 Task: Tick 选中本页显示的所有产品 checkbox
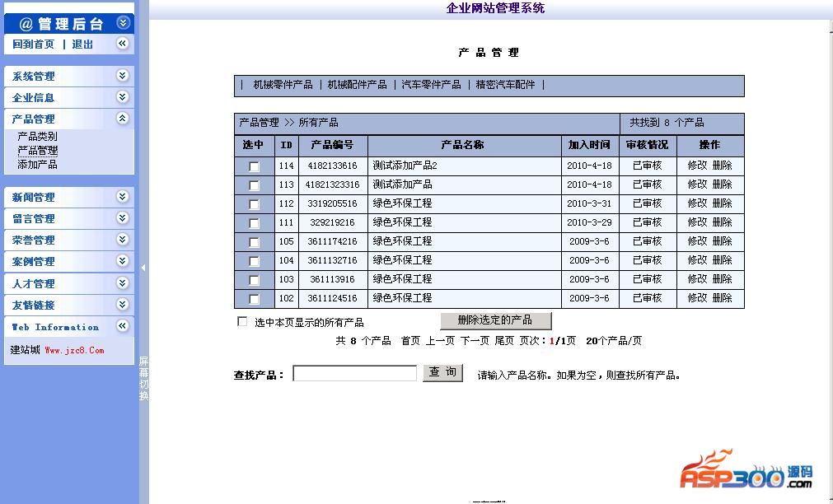(242, 321)
